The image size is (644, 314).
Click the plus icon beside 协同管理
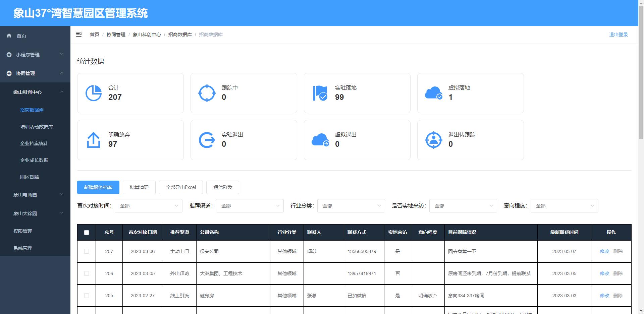9,73
